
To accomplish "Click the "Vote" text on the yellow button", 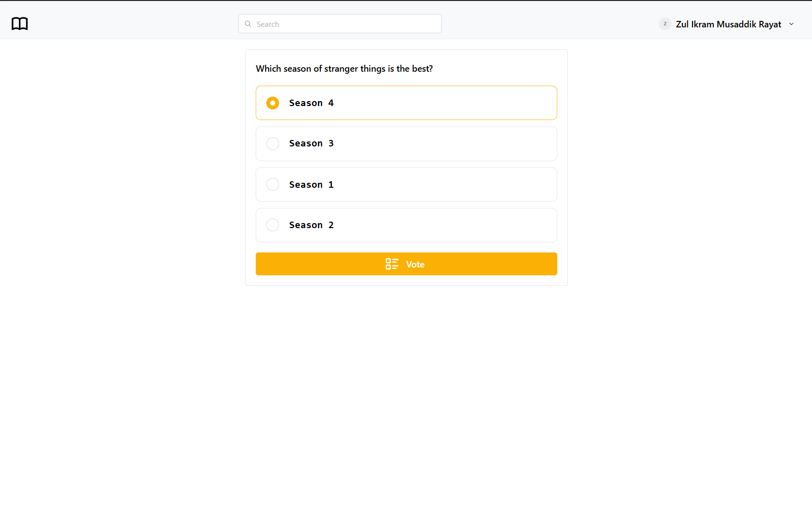I will [x=415, y=264].
